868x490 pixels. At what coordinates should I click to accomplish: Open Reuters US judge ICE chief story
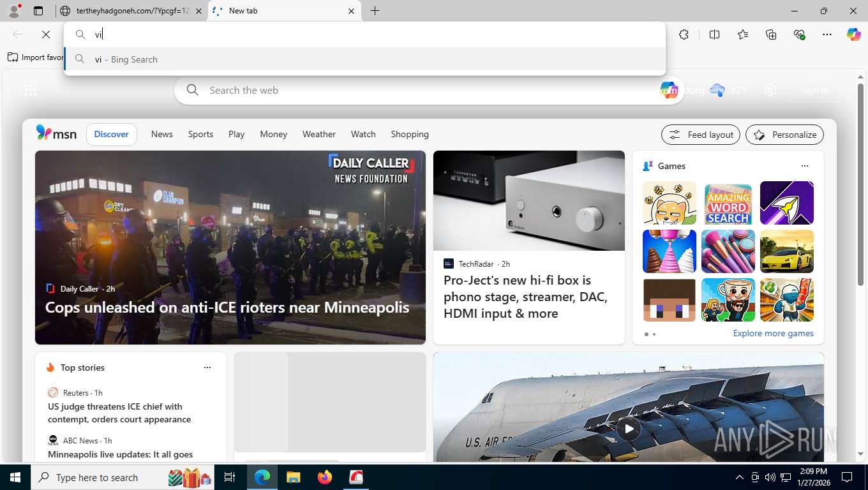119,413
